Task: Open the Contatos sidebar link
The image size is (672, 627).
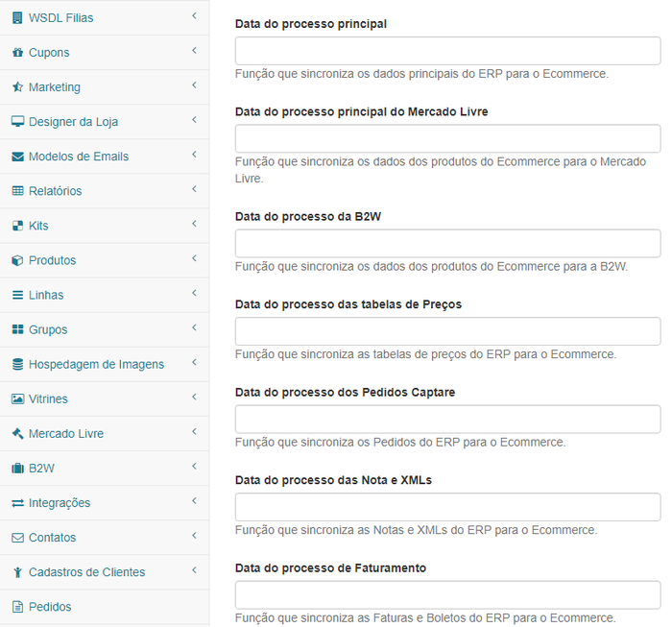Action: click(104, 538)
